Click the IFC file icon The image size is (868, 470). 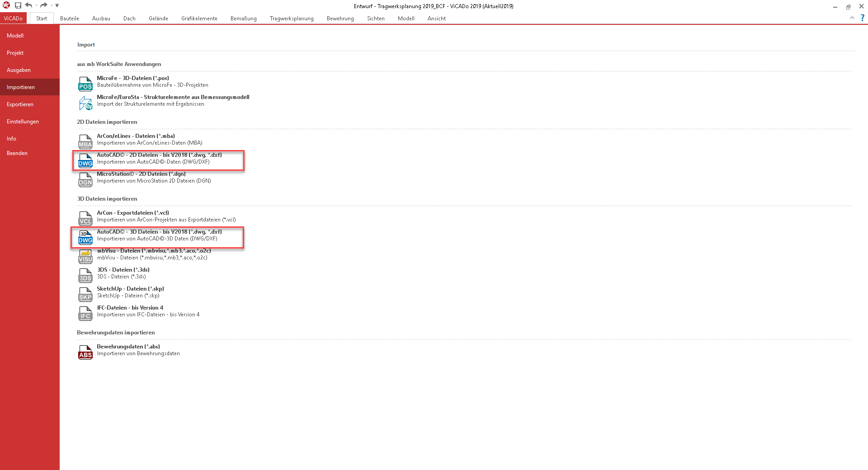pyautogui.click(x=85, y=314)
